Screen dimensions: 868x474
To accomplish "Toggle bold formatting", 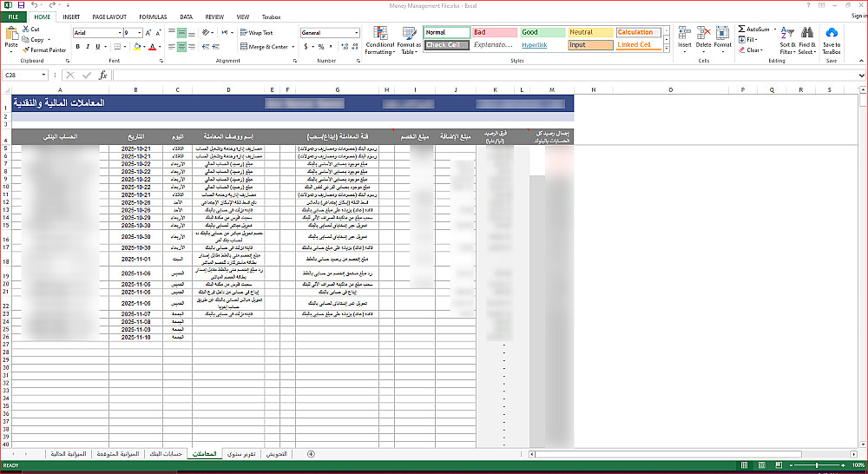I will (78, 47).
